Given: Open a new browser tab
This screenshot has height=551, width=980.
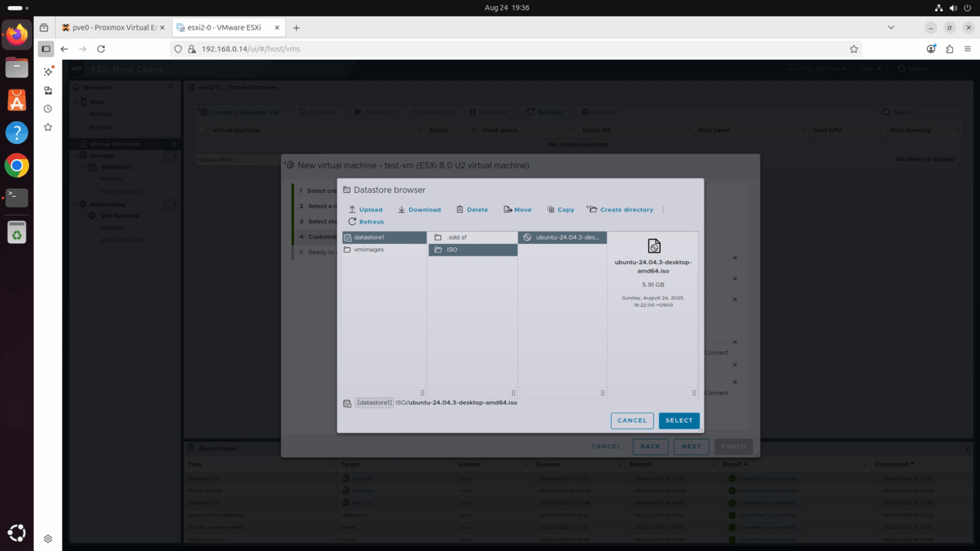Looking at the screenshot, I should [296, 28].
